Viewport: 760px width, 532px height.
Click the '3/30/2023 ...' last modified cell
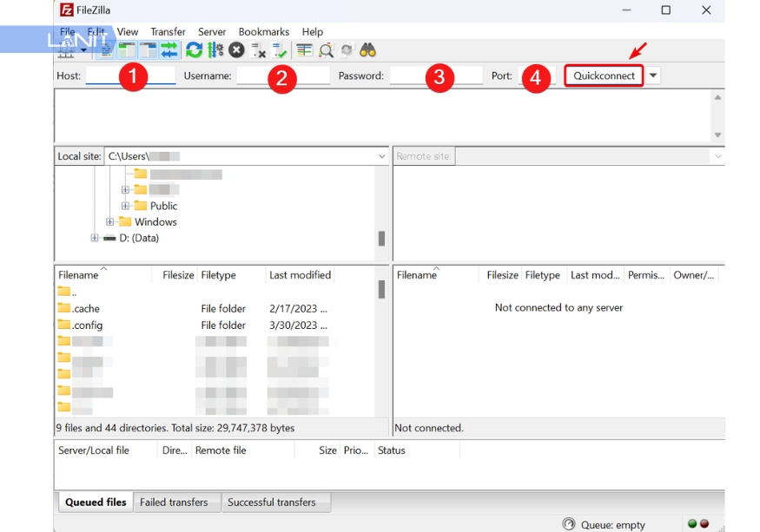tap(298, 325)
